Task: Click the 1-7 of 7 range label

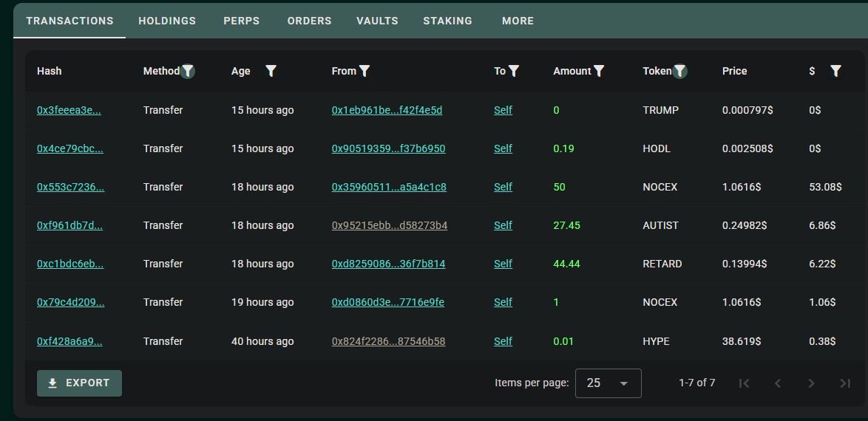Action: coord(697,383)
